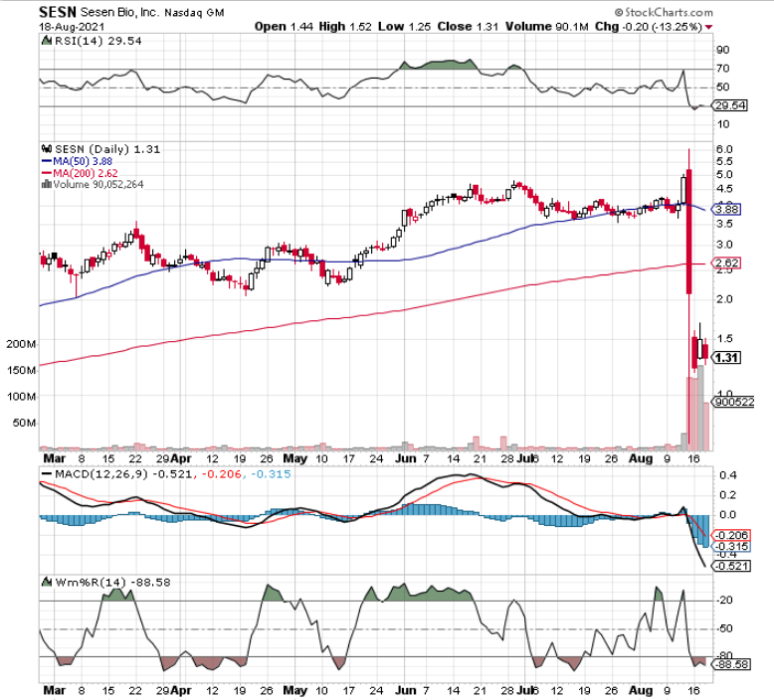Click the Chg -0.20 (-13.25%) value
774x700 pixels.
648,27
